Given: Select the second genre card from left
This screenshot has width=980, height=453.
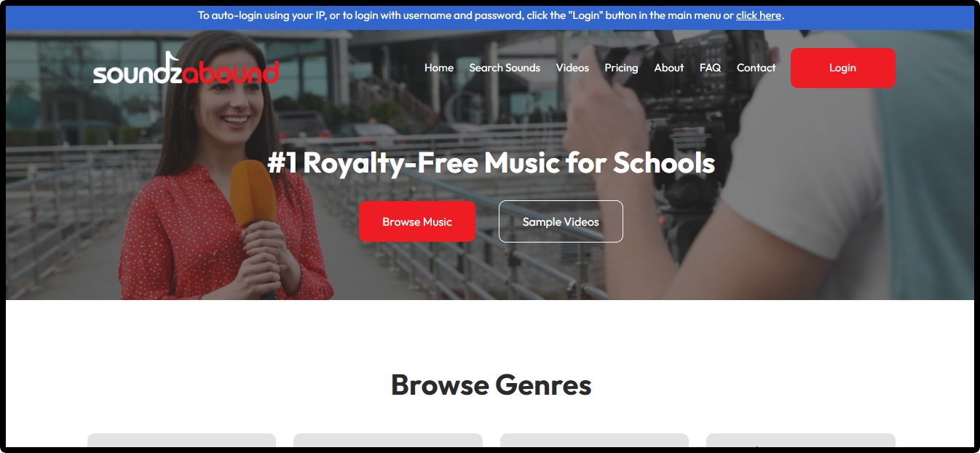Looking at the screenshot, I should click(x=388, y=440).
